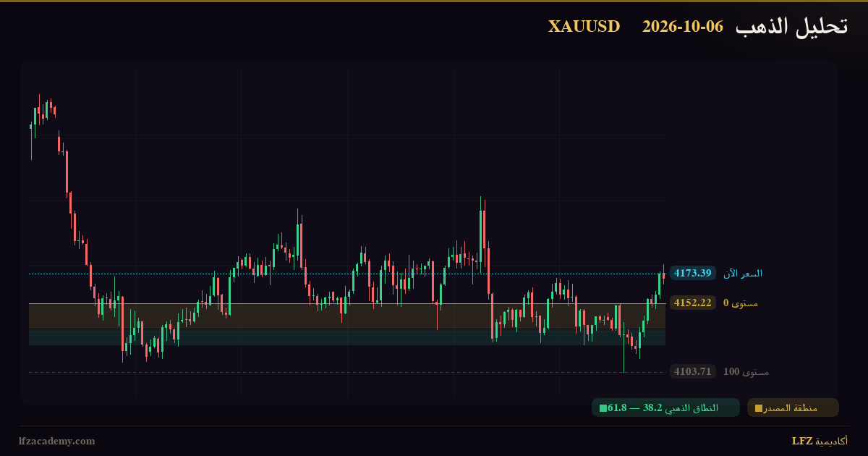Viewport: 868px width, 456px height.
Task: Click the XAUUSD symbol label
Action: pos(584,26)
